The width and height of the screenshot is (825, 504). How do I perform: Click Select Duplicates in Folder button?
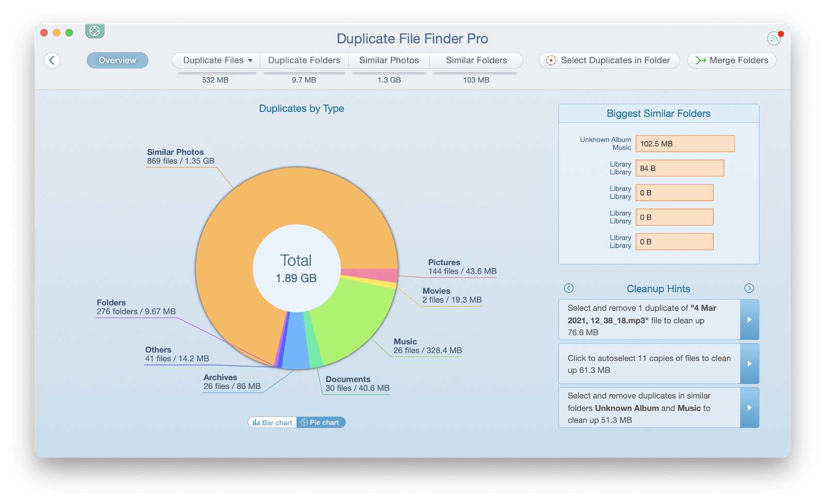pos(609,60)
